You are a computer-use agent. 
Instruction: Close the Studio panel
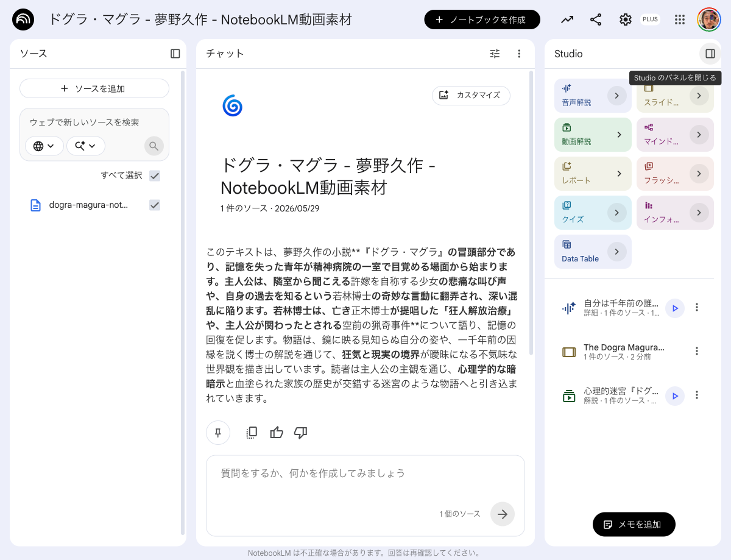coord(710,54)
